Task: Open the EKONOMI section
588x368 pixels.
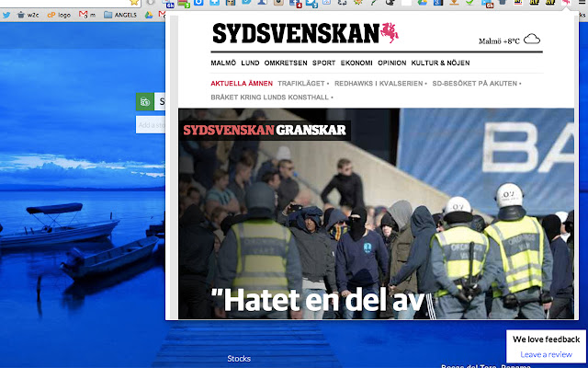Action: point(356,63)
